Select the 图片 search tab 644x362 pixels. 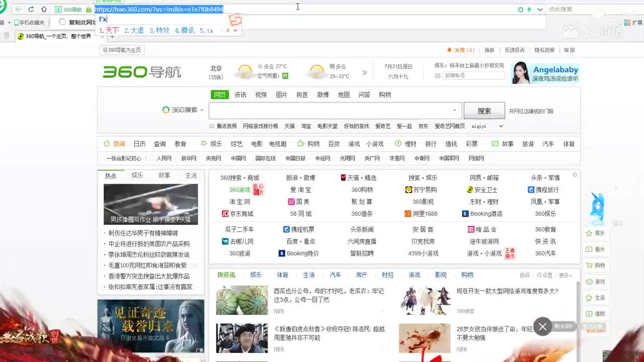tap(282, 95)
